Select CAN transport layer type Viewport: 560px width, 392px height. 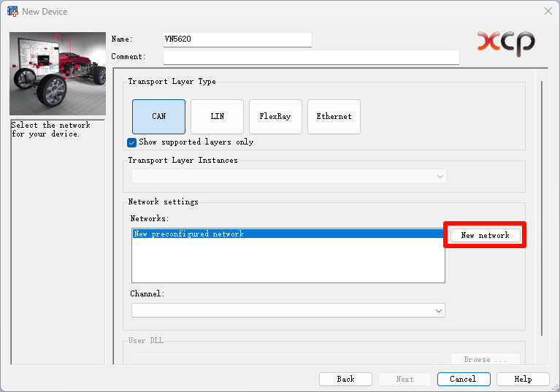158,117
